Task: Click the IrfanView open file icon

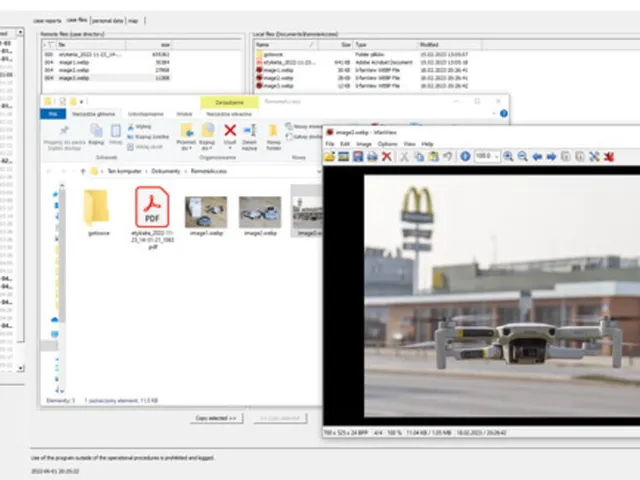Action: pos(330,157)
